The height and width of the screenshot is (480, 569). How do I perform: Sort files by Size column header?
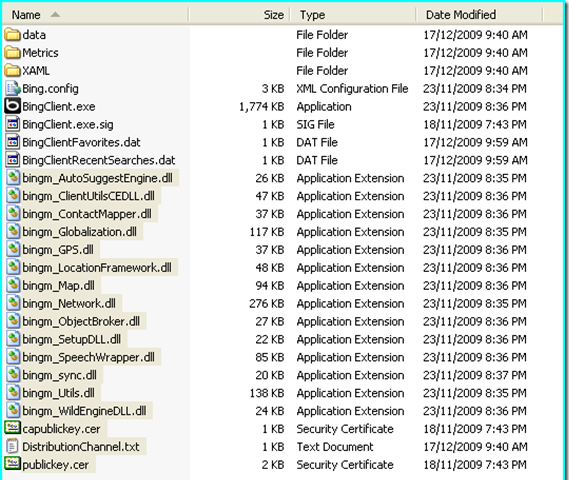tap(240, 15)
